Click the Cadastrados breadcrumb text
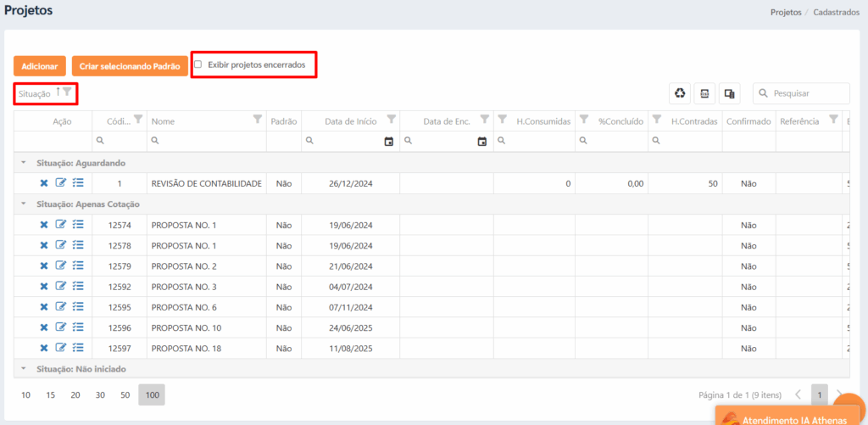 click(836, 12)
